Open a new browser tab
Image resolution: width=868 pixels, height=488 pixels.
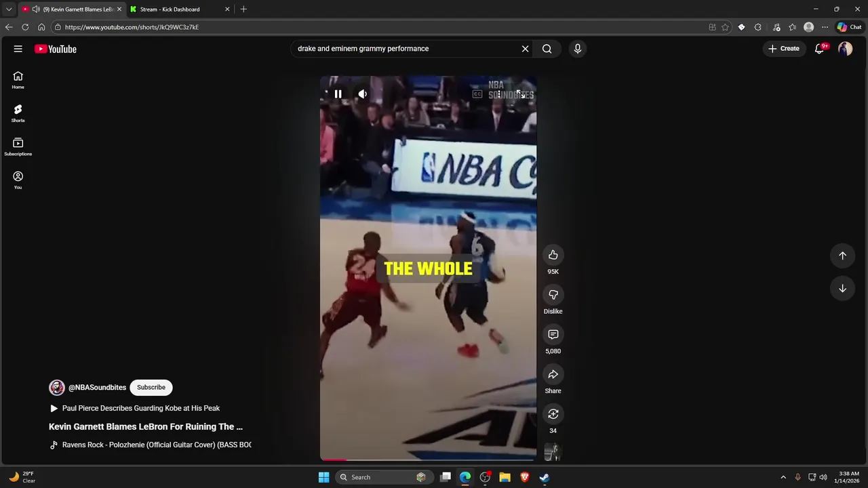[x=243, y=9]
